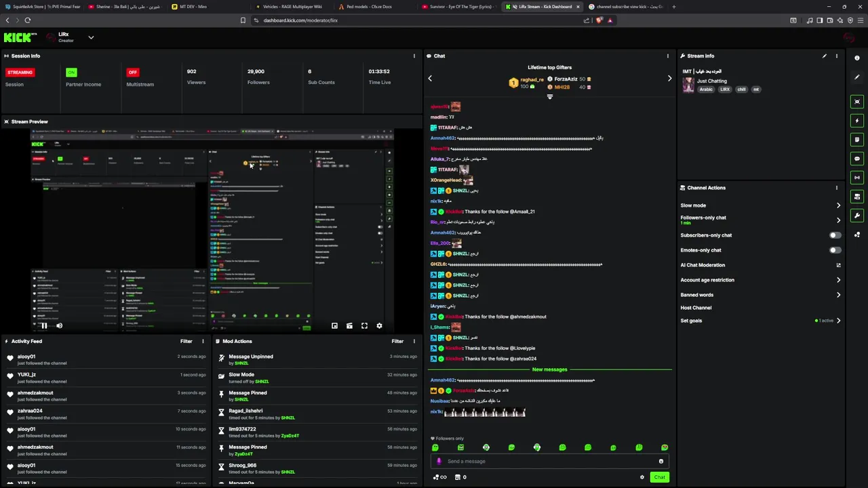Toggle mod actions note sidebar icon
This screenshot has height=488, width=868.
[x=857, y=140]
